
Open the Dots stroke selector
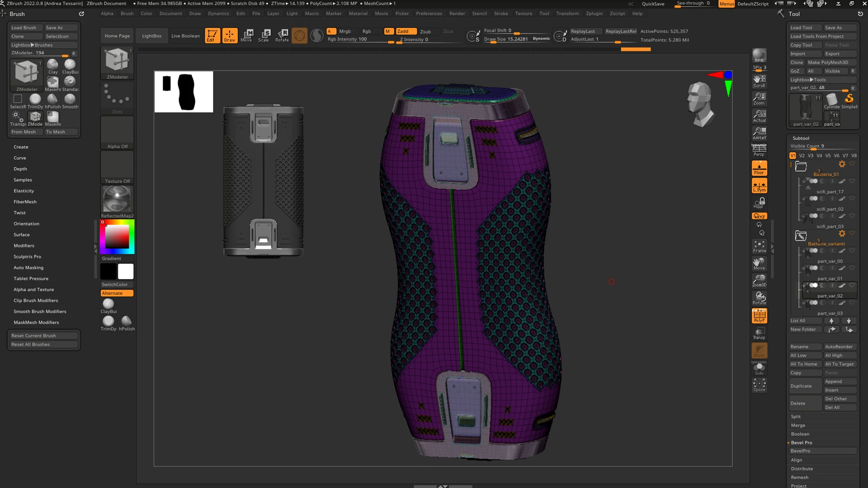point(117,98)
